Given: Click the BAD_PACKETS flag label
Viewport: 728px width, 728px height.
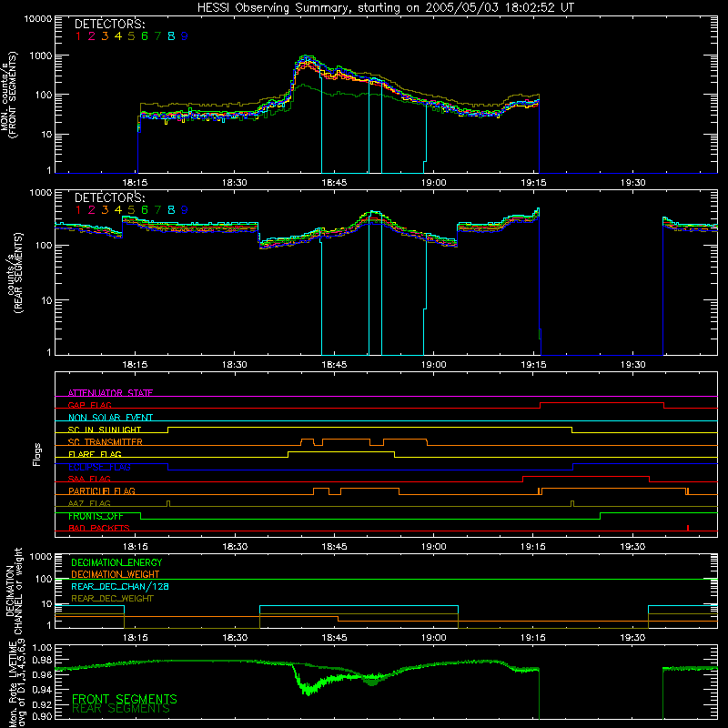Looking at the screenshot, I should [99, 528].
